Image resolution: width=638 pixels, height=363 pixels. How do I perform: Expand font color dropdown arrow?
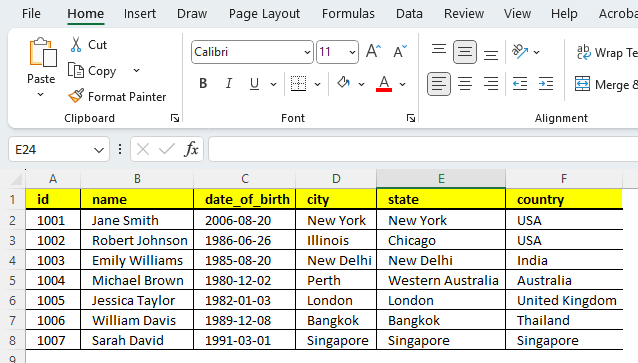[402, 84]
